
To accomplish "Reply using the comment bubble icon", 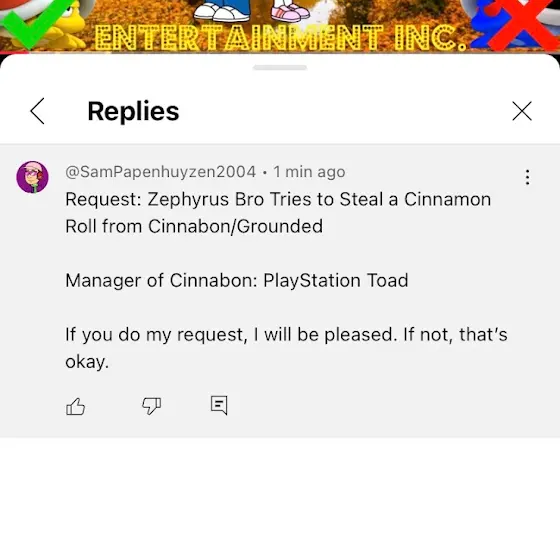I will pos(219,405).
